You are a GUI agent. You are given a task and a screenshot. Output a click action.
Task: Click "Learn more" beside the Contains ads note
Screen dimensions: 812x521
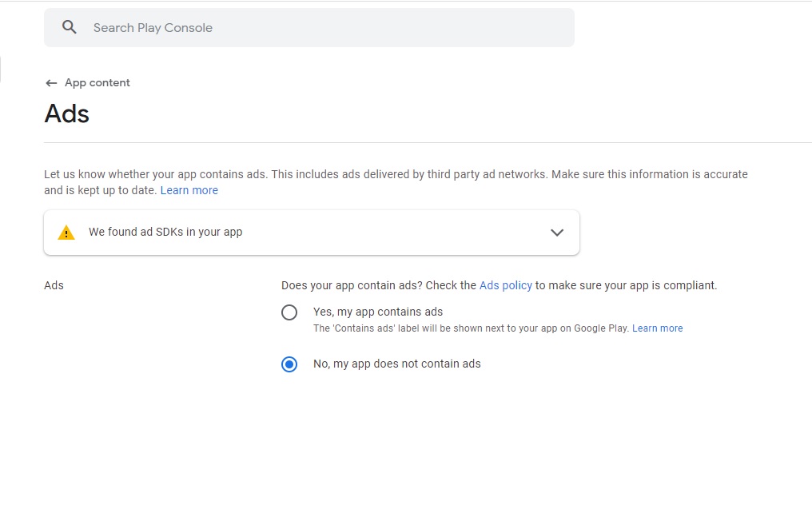(x=657, y=328)
